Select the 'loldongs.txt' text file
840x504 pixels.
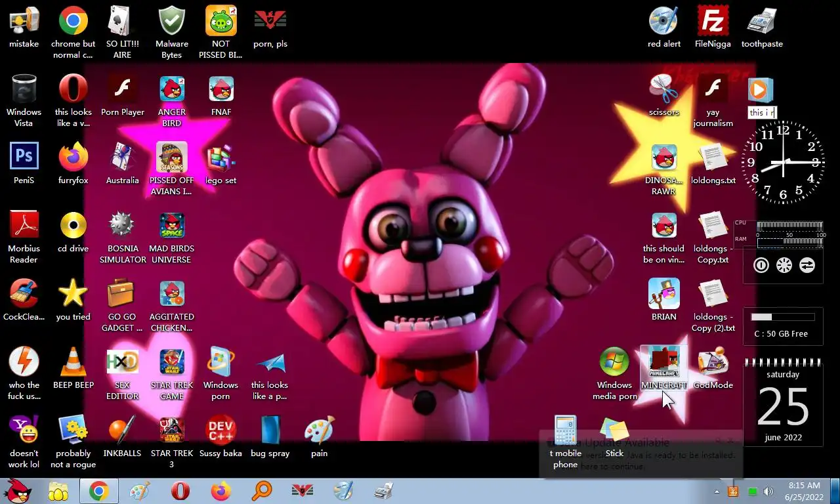[713, 164]
